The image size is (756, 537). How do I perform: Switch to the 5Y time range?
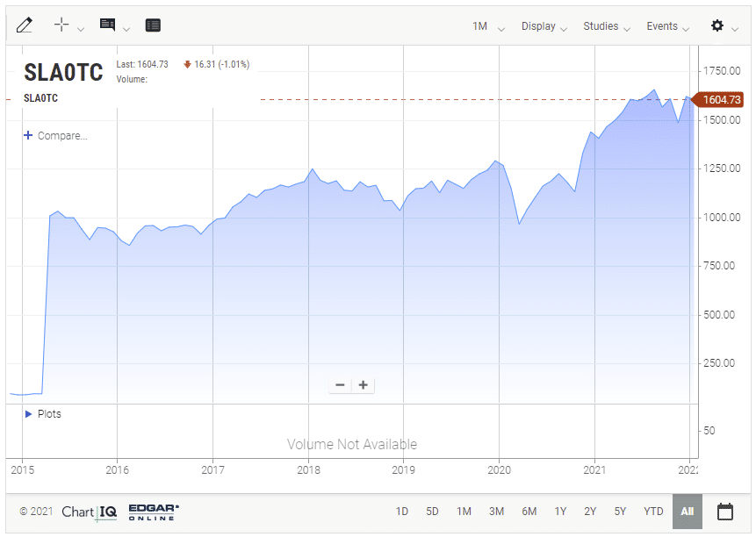pyautogui.click(x=620, y=512)
